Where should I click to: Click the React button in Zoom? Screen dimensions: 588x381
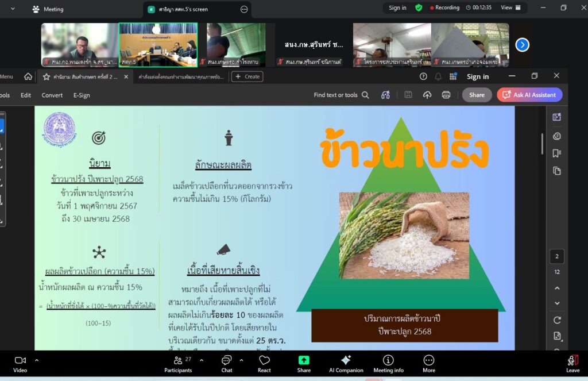(x=264, y=363)
